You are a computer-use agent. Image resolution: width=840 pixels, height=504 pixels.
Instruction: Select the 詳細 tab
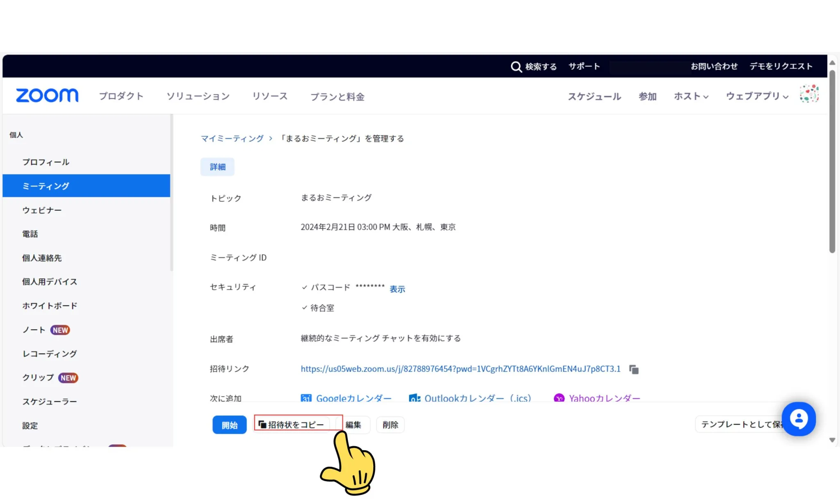coord(217,167)
